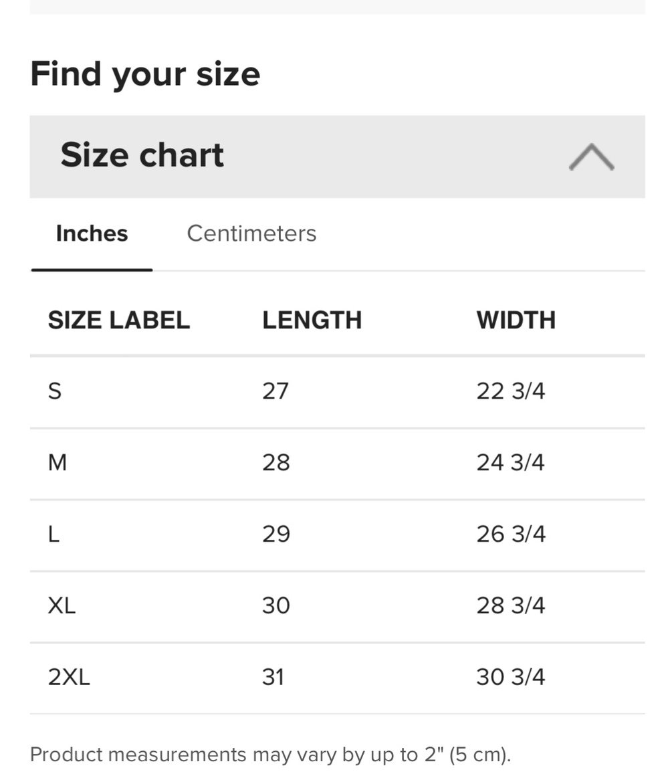Click the WIDTH column header
The image size is (672, 784).
pyautogui.click(x=516, y=320)
